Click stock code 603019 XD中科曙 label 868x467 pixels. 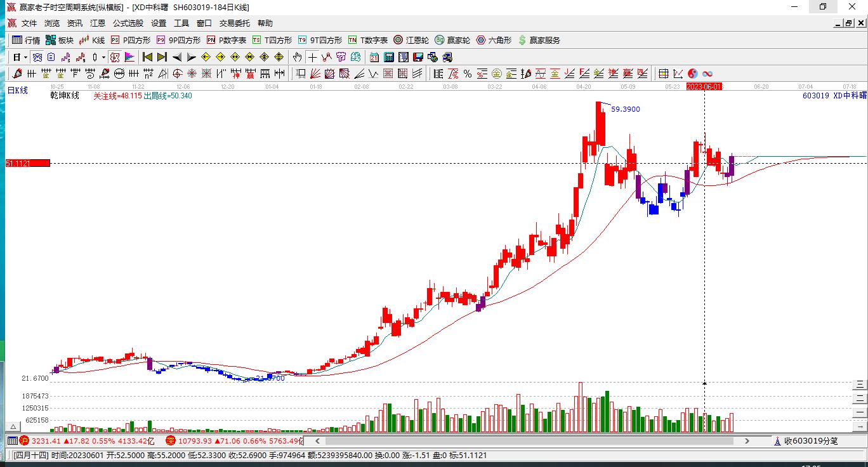[x=834, y=96]
